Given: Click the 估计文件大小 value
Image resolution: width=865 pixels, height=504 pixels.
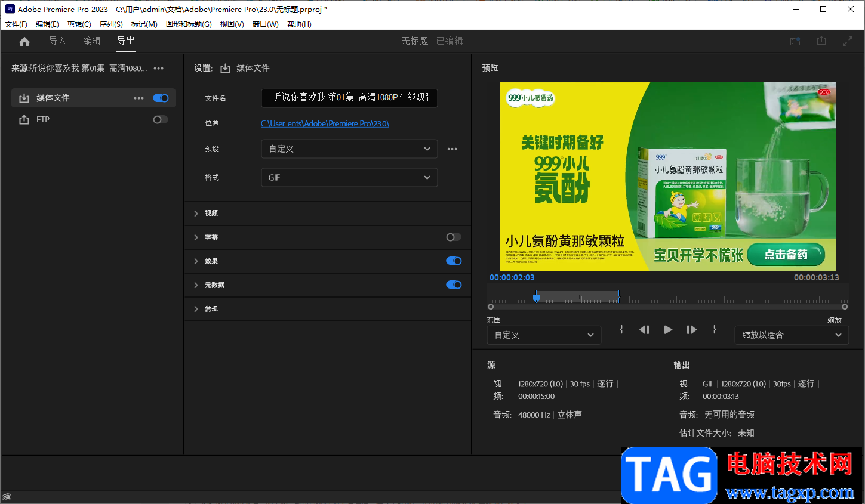Looking at the screenshot, I should tap(746, 433).
